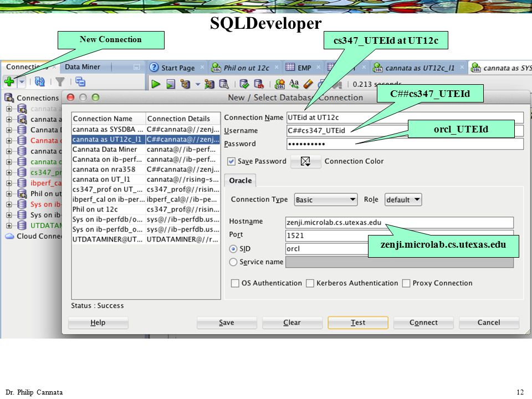Click the Clear button

pyautogui.click(x=292, y=323)
